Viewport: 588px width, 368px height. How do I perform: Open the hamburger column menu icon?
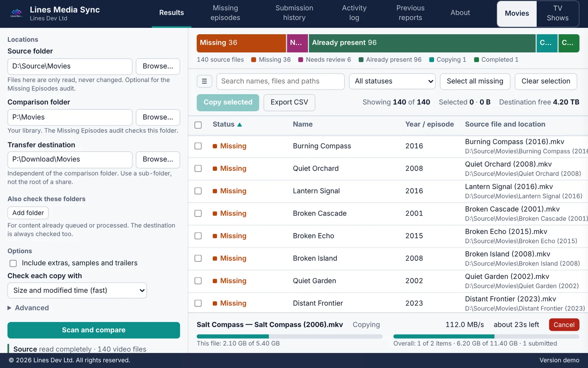point(204,81)
